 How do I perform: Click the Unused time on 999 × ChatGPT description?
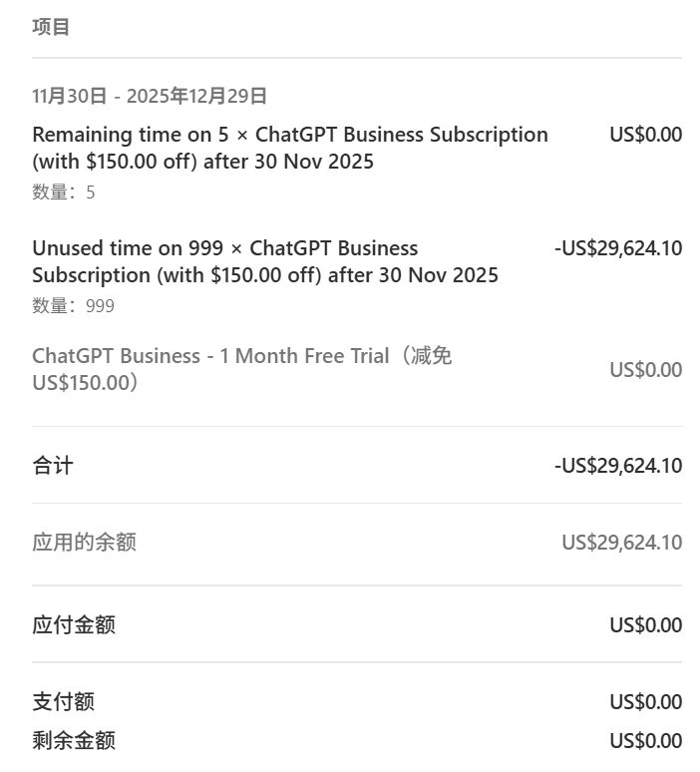coord(264,261)
